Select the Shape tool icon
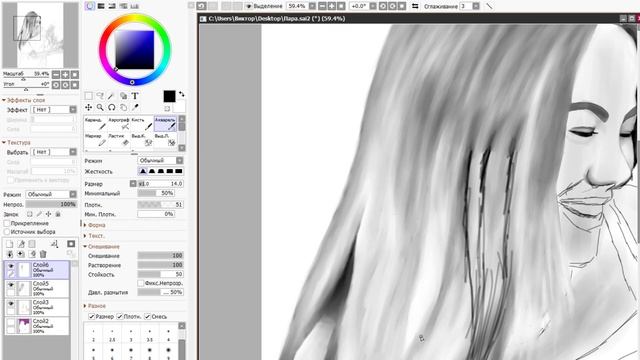640x360 pixels. (123, 96)
